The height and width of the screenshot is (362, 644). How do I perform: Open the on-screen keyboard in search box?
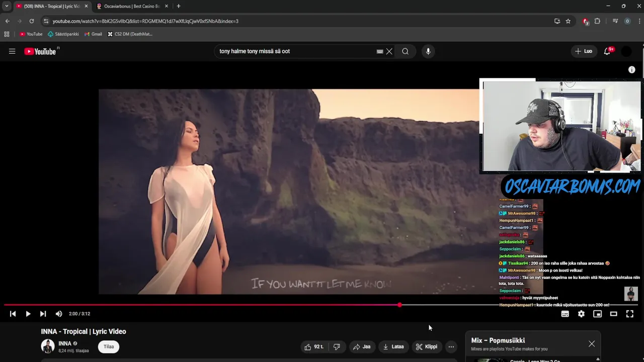380,51
